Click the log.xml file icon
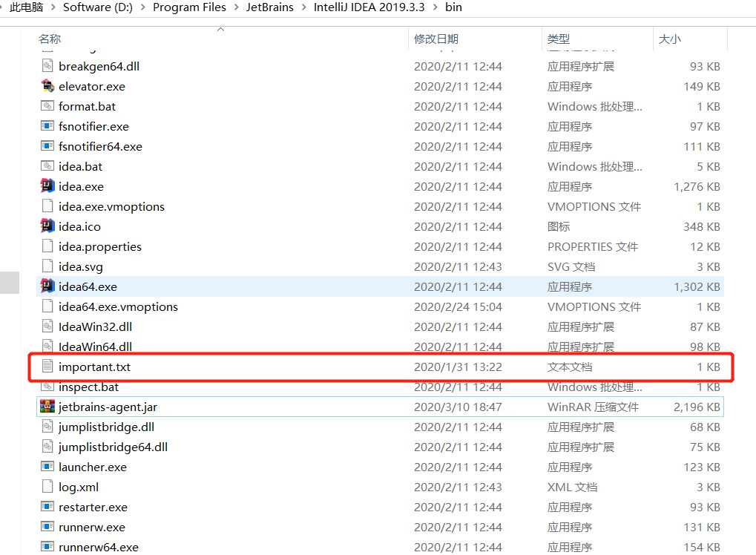Viewport: 756px width, 555px height. point(47,487)
